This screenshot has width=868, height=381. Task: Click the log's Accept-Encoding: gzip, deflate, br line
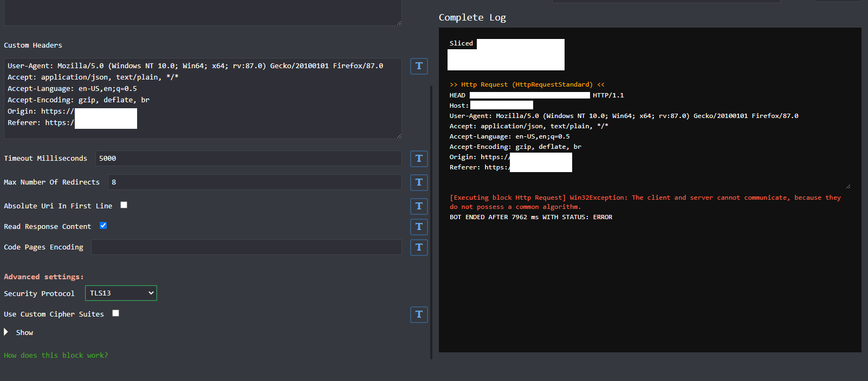click(x=515, y=147)
